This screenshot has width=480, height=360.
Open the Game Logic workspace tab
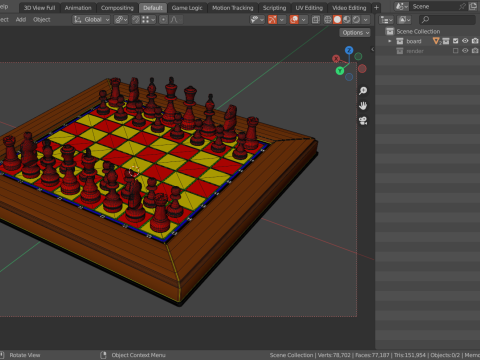[187, 8]
